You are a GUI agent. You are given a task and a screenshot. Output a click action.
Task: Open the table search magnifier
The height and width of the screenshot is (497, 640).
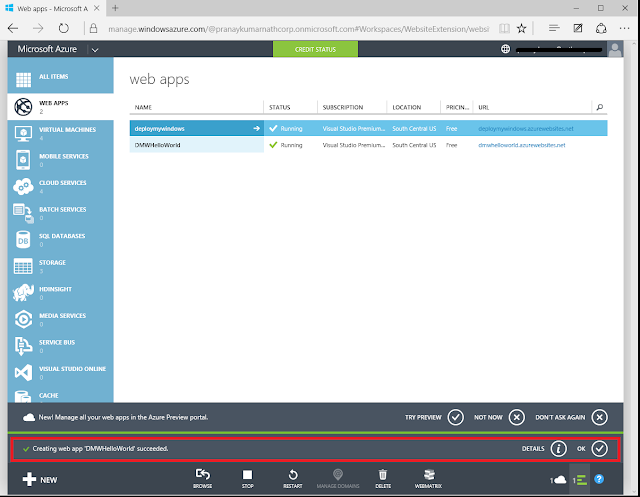coord(600,107)
